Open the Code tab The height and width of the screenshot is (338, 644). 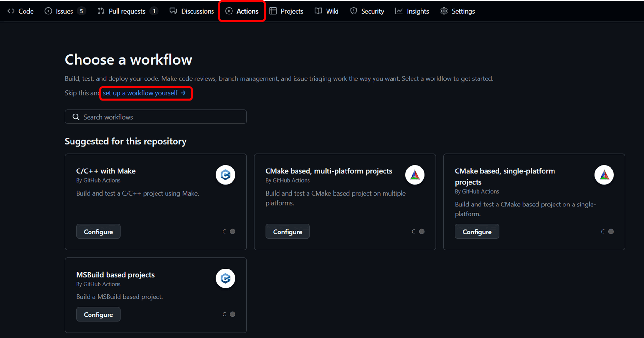[x=21, y=11]
